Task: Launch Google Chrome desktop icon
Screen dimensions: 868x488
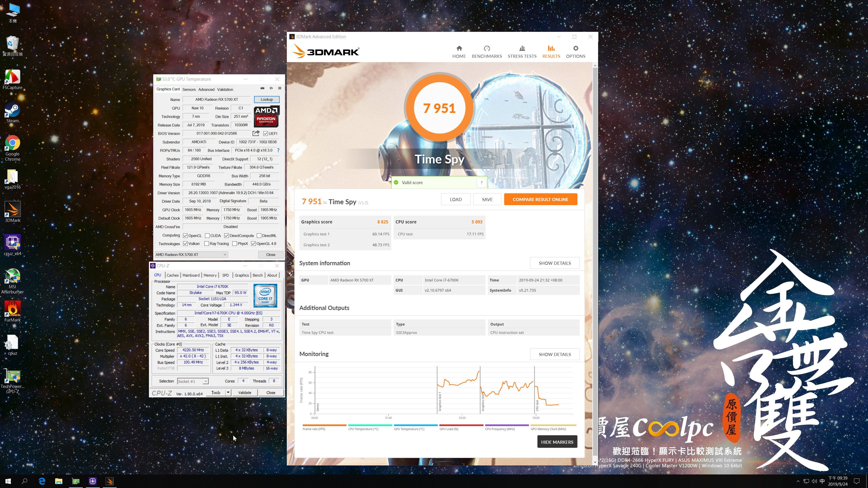Action: [x=12, y=148]
